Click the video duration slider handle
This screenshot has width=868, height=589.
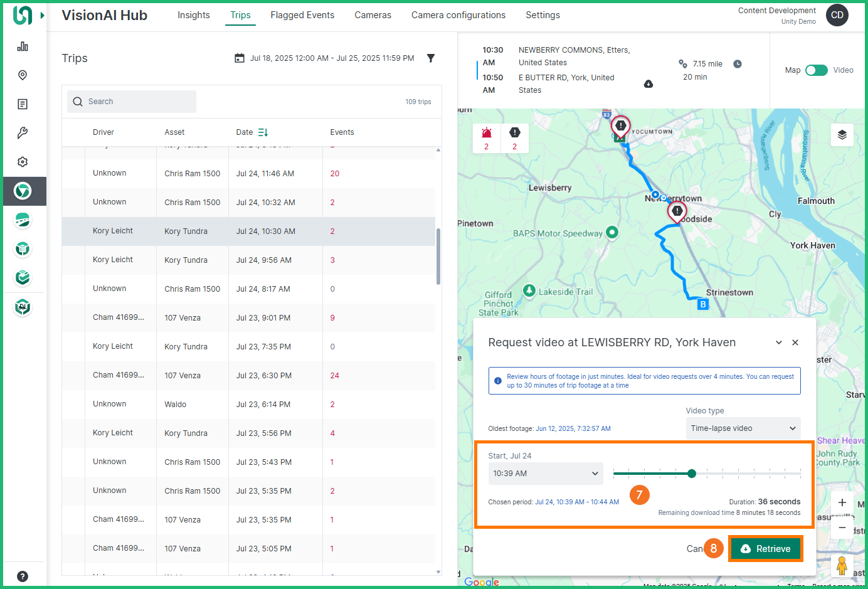[692, 474]
